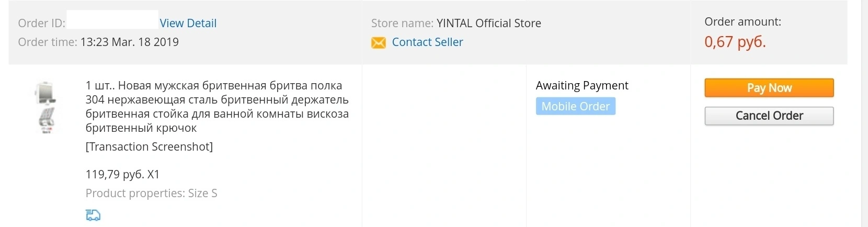The image size is (868, 227).
Task: Open the razor holder product thumbnail
Action: coord(46,107)
